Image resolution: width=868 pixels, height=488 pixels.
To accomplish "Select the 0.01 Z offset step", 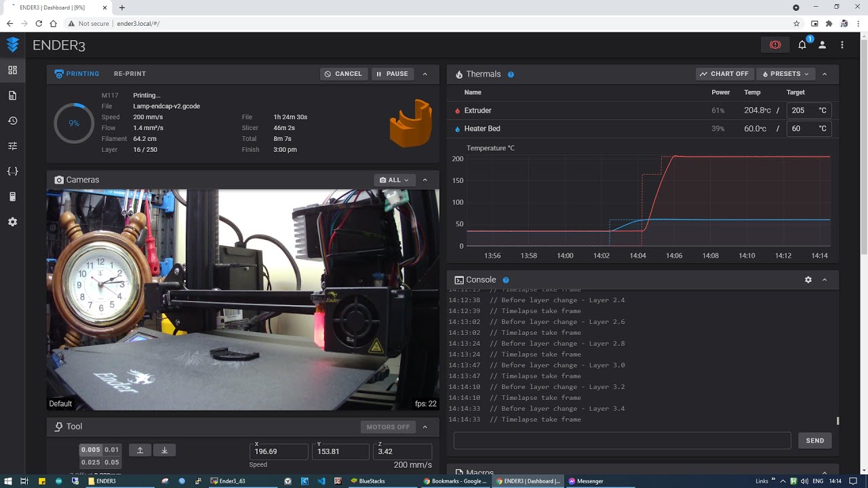I will [112, 450].
